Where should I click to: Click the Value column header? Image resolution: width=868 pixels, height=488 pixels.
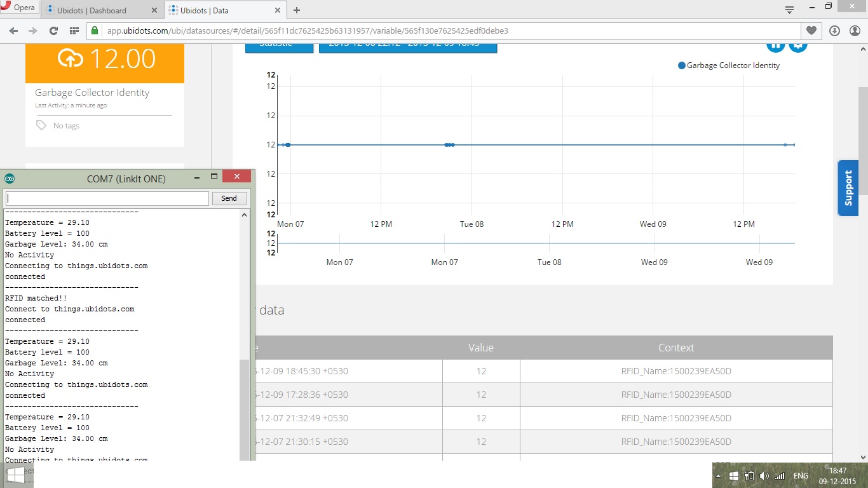tap(481, 348)
